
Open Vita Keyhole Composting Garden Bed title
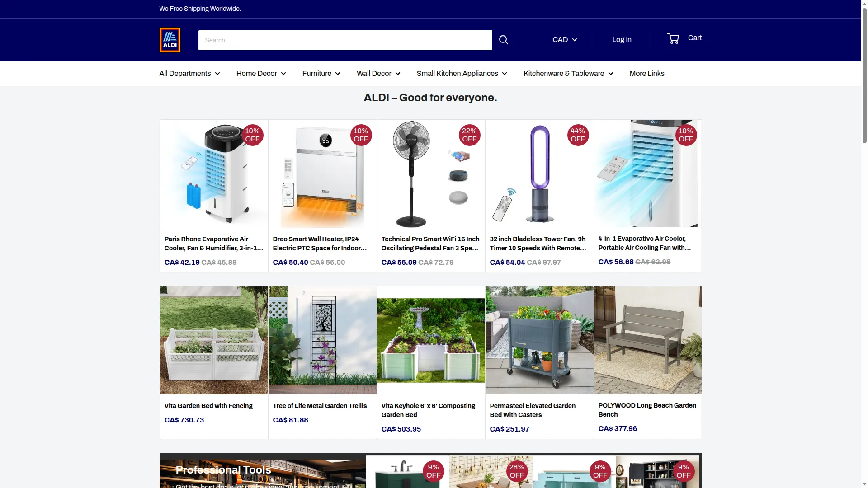click(x=428, y=410)
